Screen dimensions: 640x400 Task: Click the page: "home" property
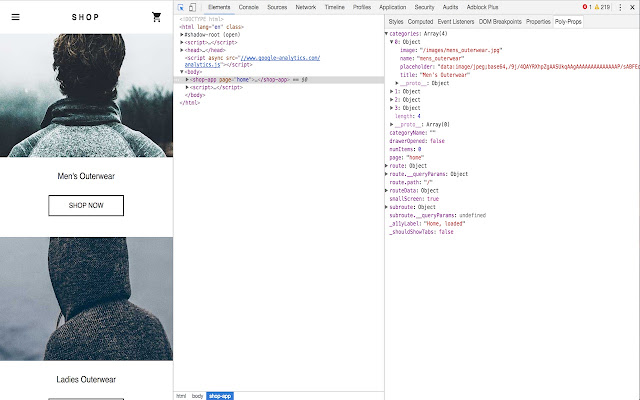click(x=407, y=158)
